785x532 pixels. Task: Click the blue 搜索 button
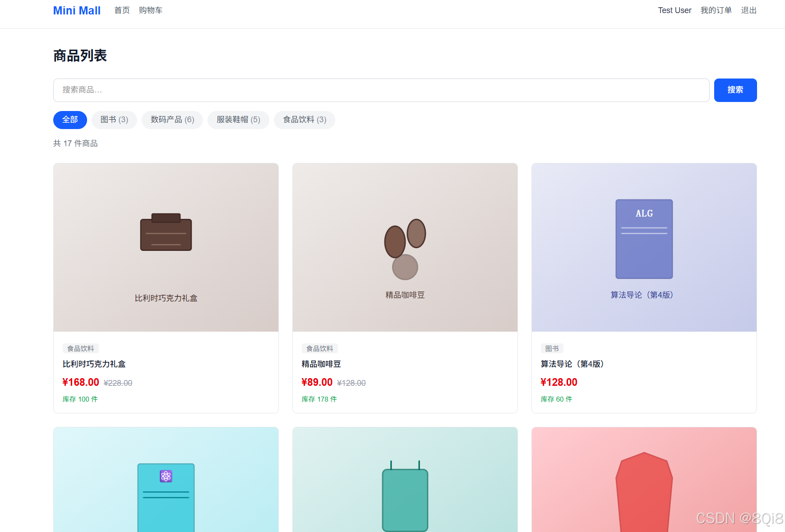tap(735, 90)
